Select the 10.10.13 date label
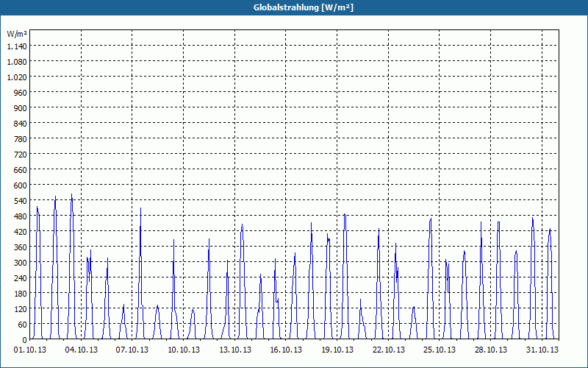The width and height of the screenshot is (588, 368). [x=184, y=350]
